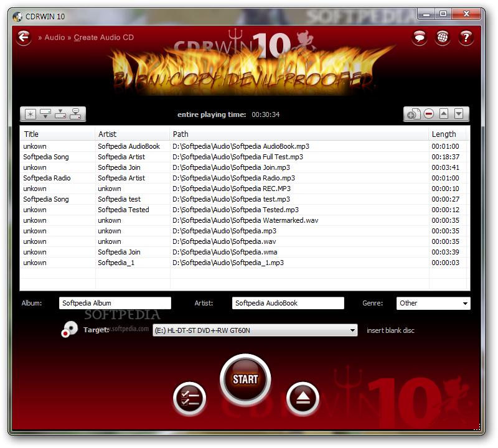498x448 pixels.
Task: Move track up with up arrow
Action: pos(444,113)
